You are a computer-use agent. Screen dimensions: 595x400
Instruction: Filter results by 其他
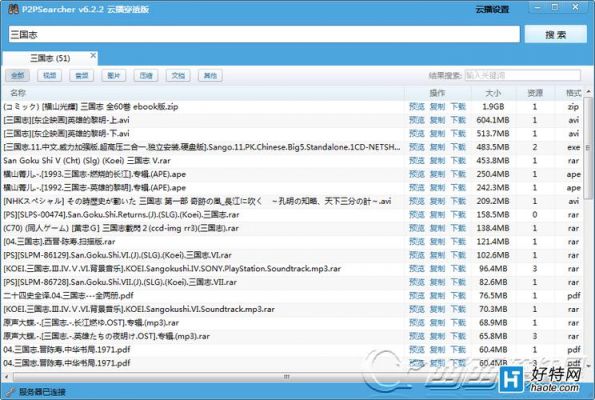click(x=210, y=76)
